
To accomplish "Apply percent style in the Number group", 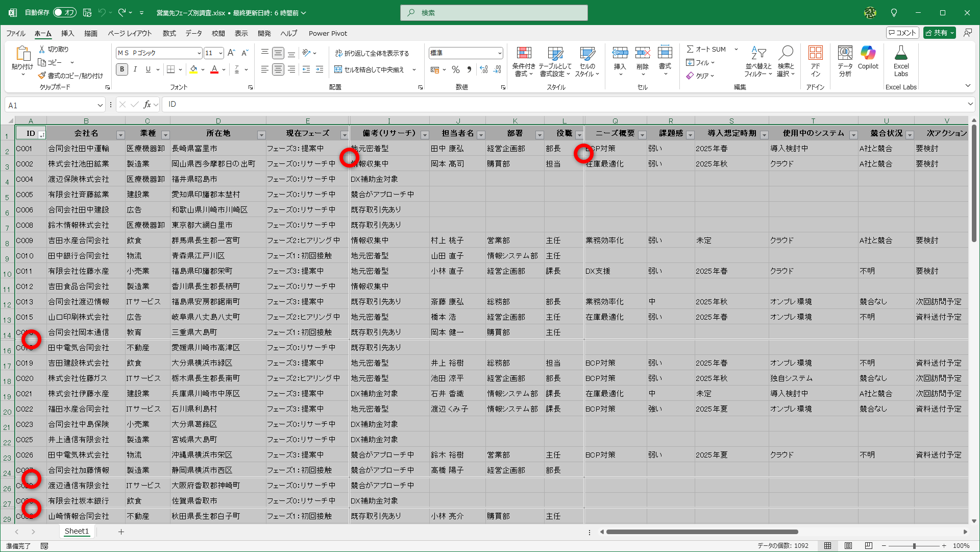I will coord(456,69).
